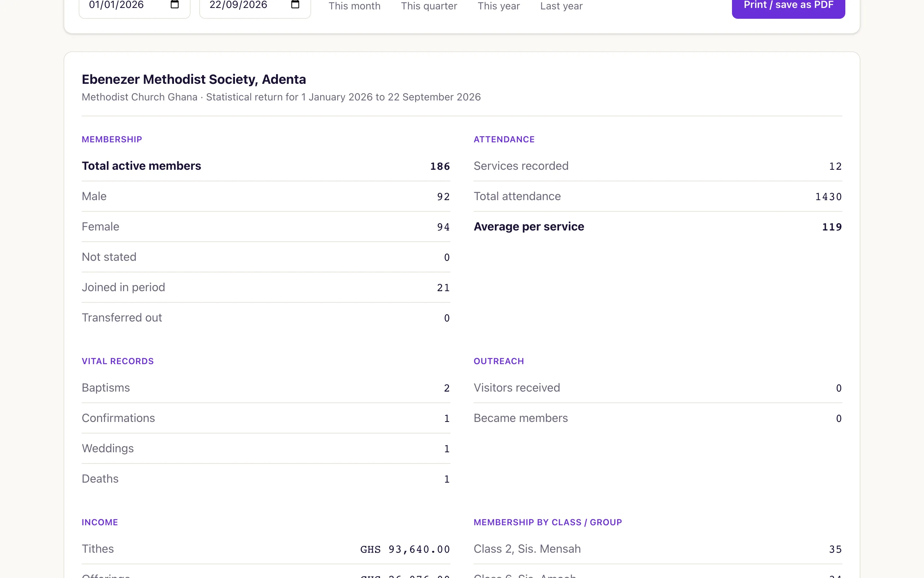This screenshot has height=578, width=924.
Task: Click the Not stated row label
Action: 109,257
